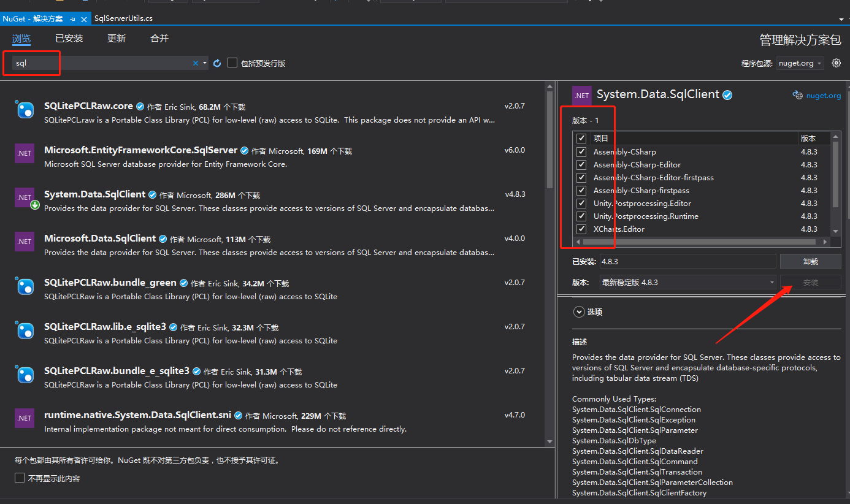Click the pin icon on the NuGet tab

73,19
